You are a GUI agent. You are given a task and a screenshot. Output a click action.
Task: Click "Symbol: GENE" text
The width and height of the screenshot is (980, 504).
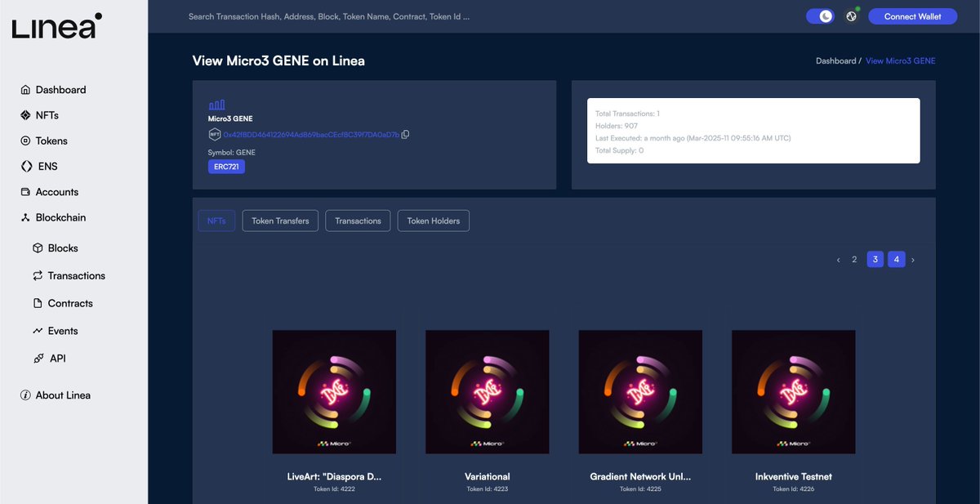[x=232, y=153]
